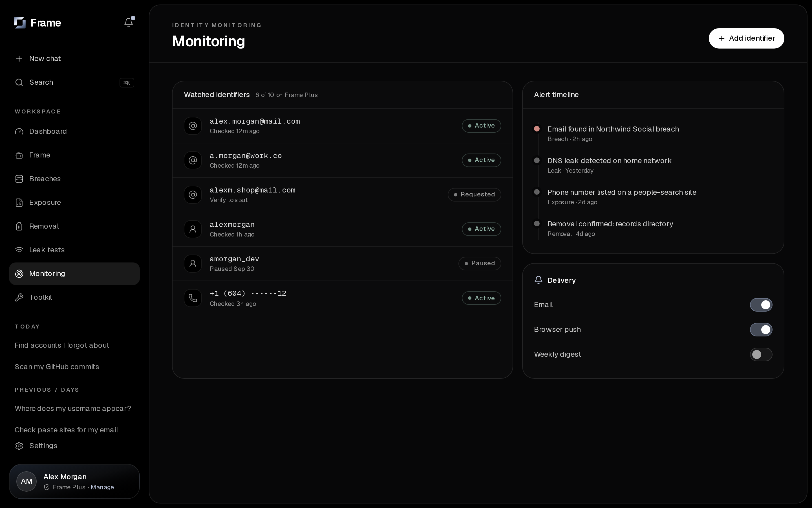
Task: Click the Delivery bell icon
Action: click(538, 280)
